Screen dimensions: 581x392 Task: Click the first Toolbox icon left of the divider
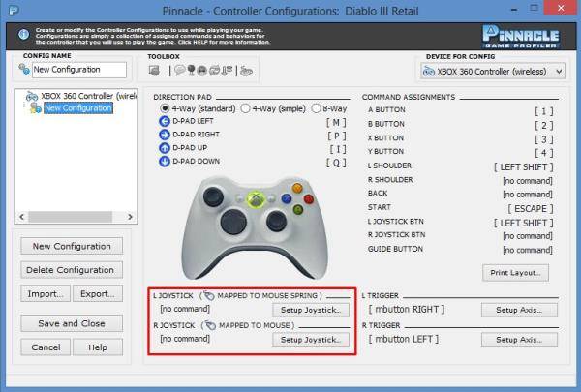point(154,71)
